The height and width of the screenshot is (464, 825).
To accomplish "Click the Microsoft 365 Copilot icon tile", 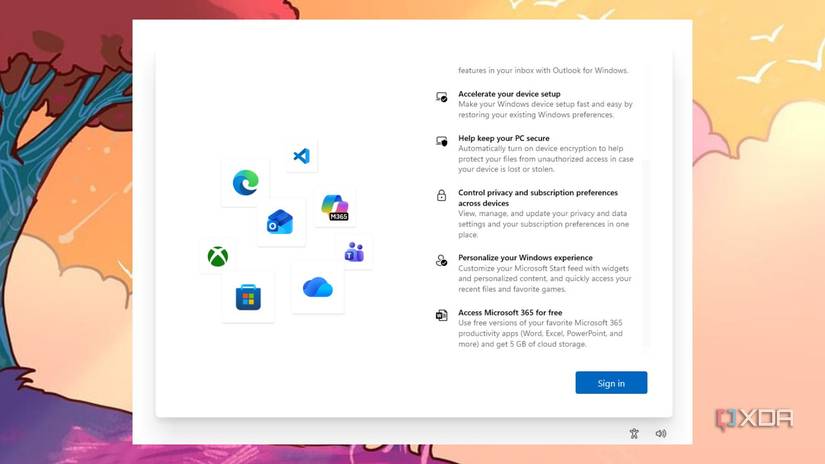I will 335,208.
